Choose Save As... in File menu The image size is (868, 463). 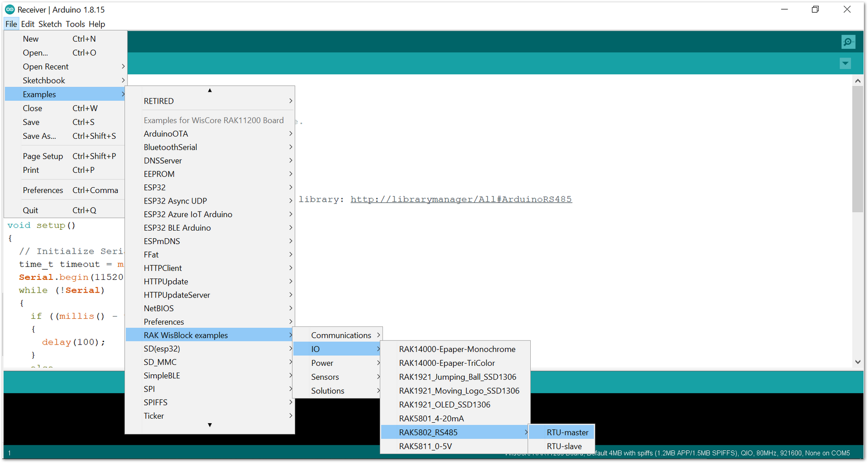[x=65, y=136]
